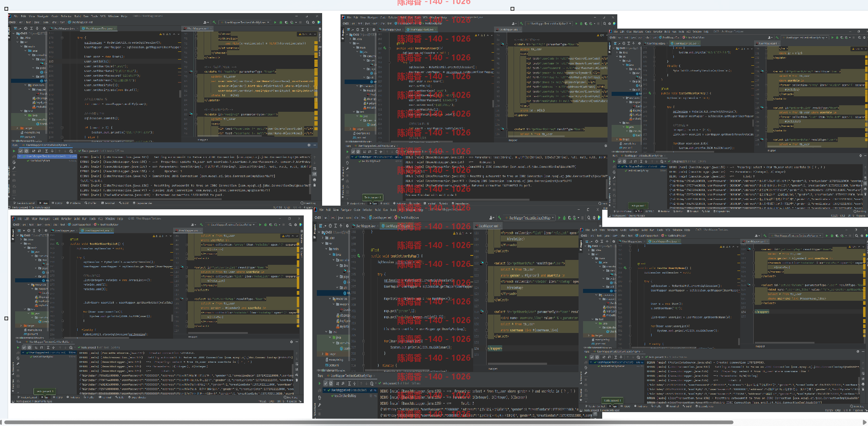Toggle Show Passed checkmark in testGetUserByMap Run panel
The width and height of the screenshot is (868, 426).
click(325, 383)
